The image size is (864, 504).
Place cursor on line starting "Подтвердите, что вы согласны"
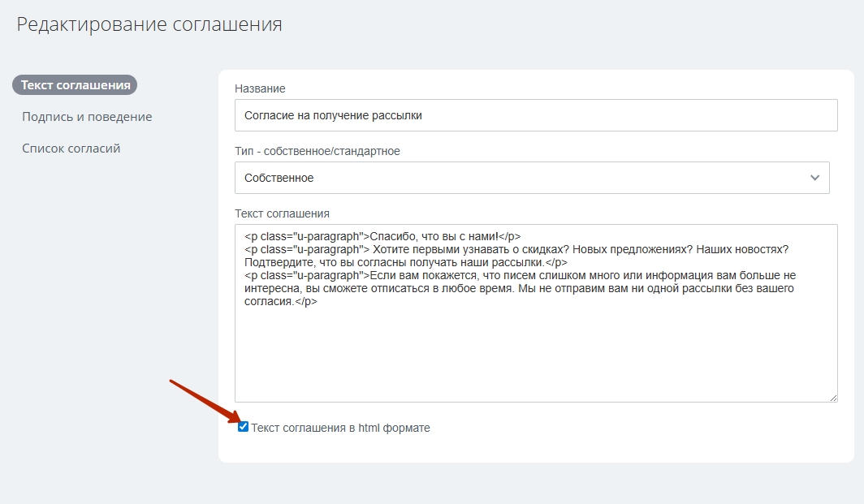(405, 262)
